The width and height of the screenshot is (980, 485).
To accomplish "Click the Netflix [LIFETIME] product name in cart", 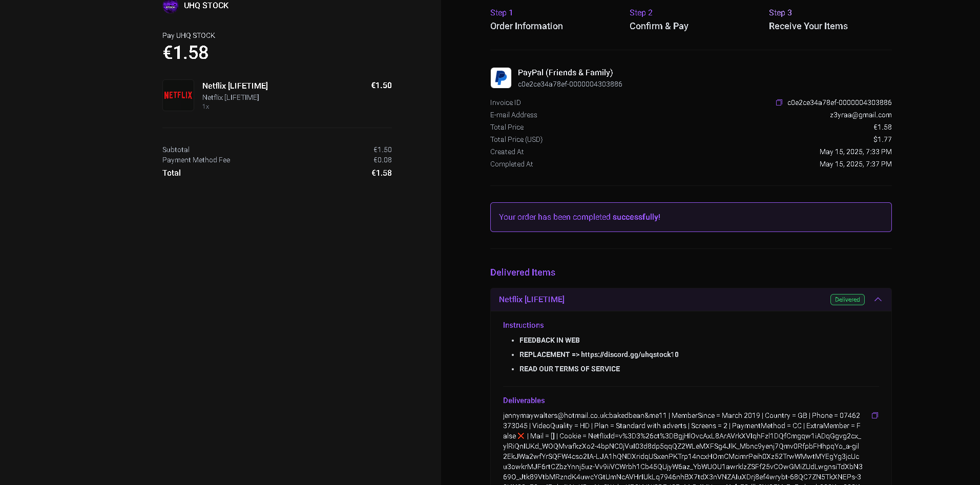I will tap(235, 86).
